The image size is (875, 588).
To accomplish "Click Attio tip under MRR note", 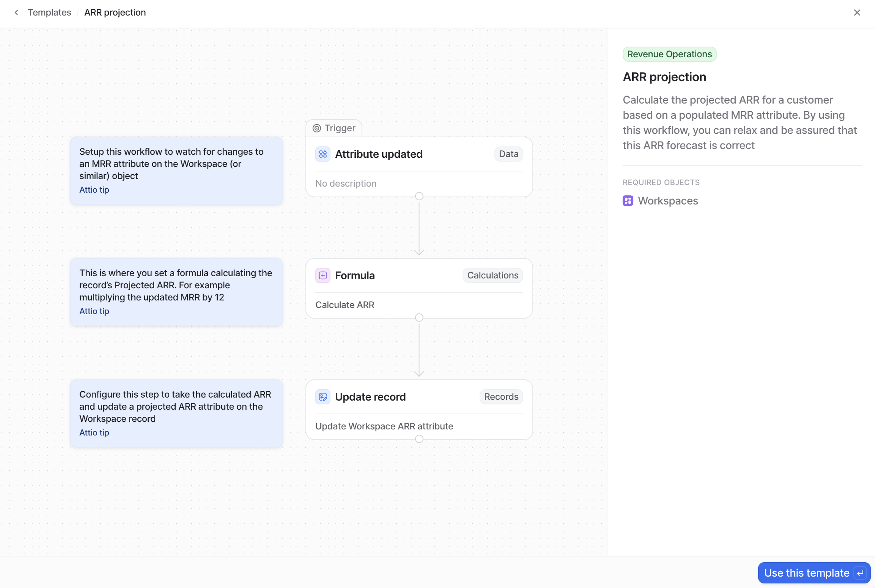I will click(94, 190).
